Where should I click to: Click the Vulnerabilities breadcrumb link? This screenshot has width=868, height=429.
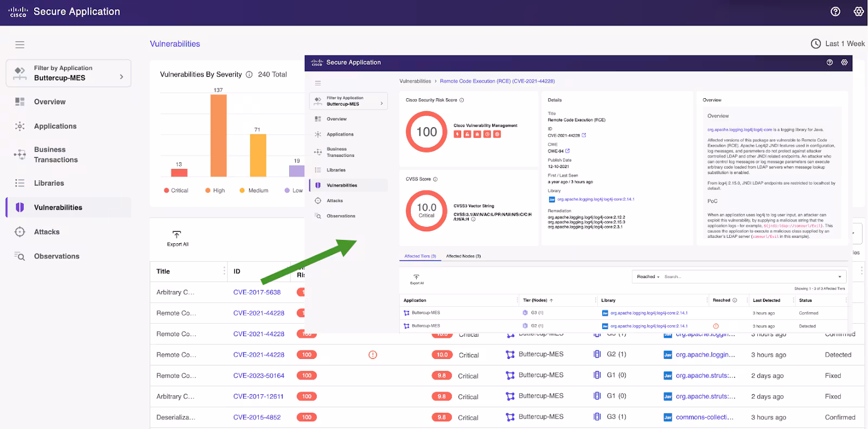415,81
